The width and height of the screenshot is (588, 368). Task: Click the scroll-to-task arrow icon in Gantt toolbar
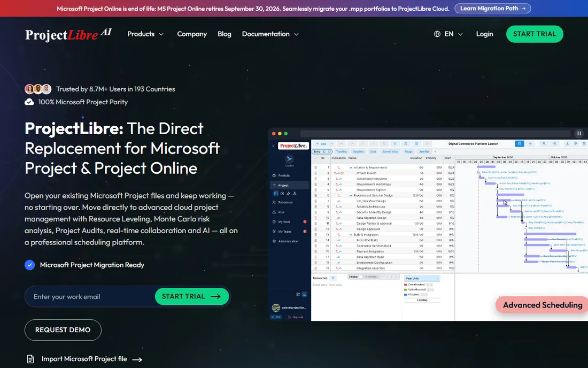coord(530,144)
